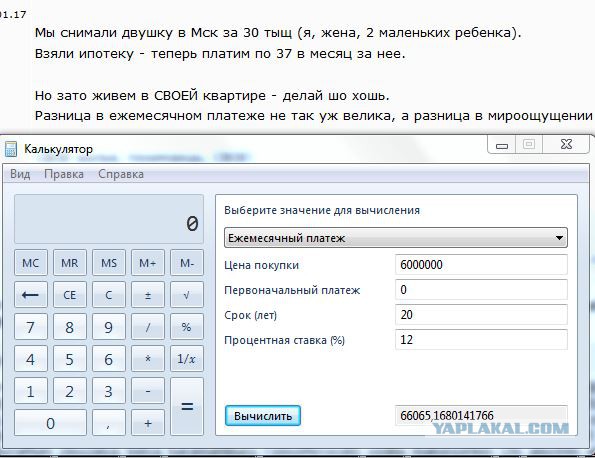Click digit key 3
This screenshot has height=458, width=595.
(109, 391)
